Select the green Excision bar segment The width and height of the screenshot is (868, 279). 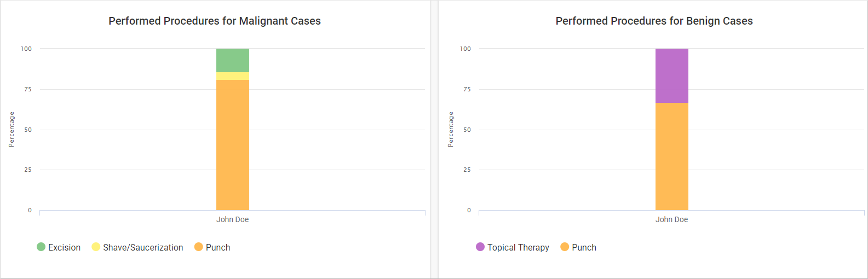pyautogui.click(x=233, y=60)
